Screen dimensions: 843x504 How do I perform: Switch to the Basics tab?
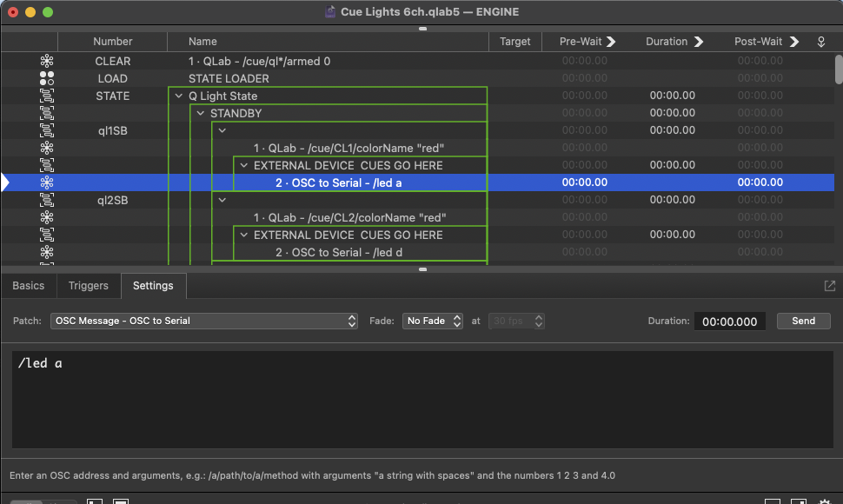tap(29, 285)
